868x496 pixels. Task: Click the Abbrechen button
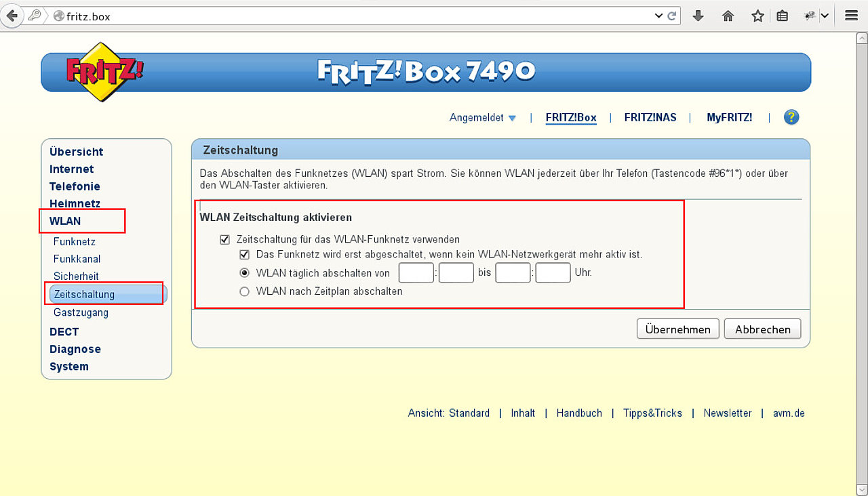(763, 329)
